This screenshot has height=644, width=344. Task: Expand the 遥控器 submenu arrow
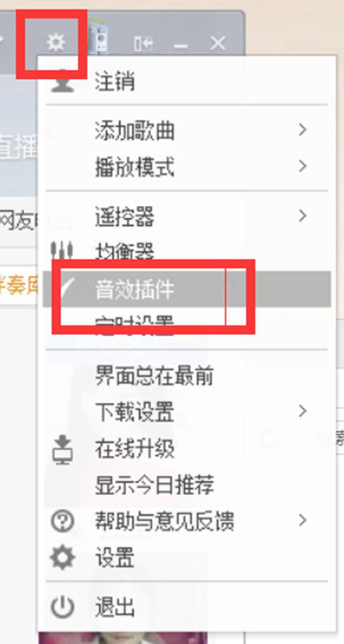[x=303, y=215]
